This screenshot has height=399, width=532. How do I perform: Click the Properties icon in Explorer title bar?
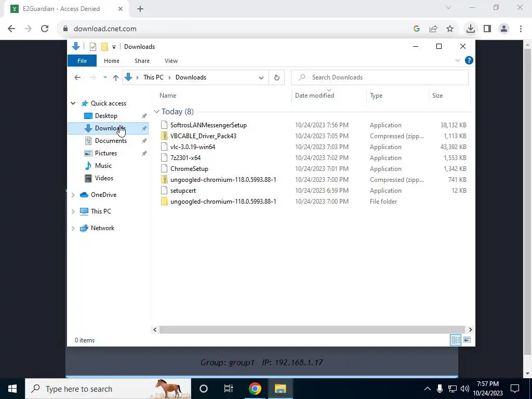[92, 46]
